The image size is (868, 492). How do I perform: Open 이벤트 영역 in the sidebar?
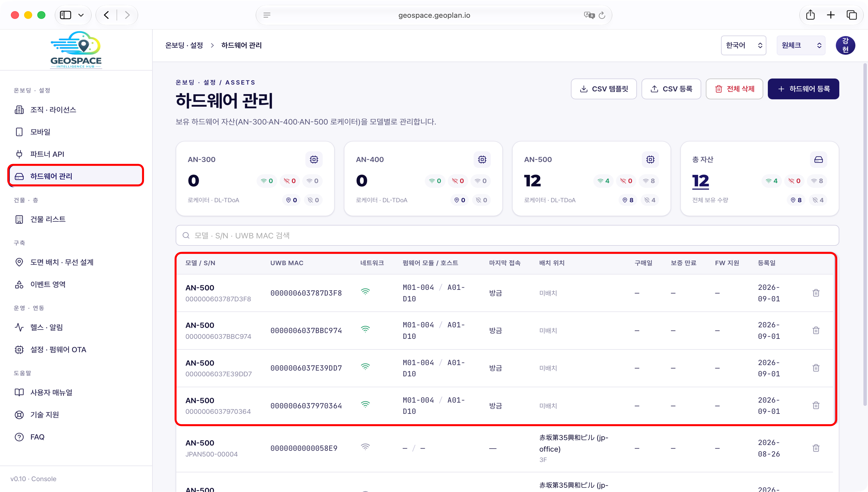pos(76,285)
